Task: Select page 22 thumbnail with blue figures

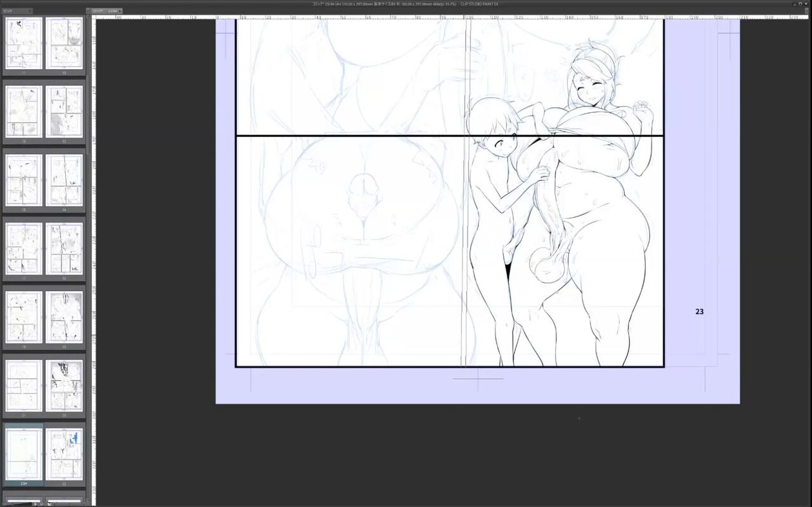Action: tap(64, 454)
